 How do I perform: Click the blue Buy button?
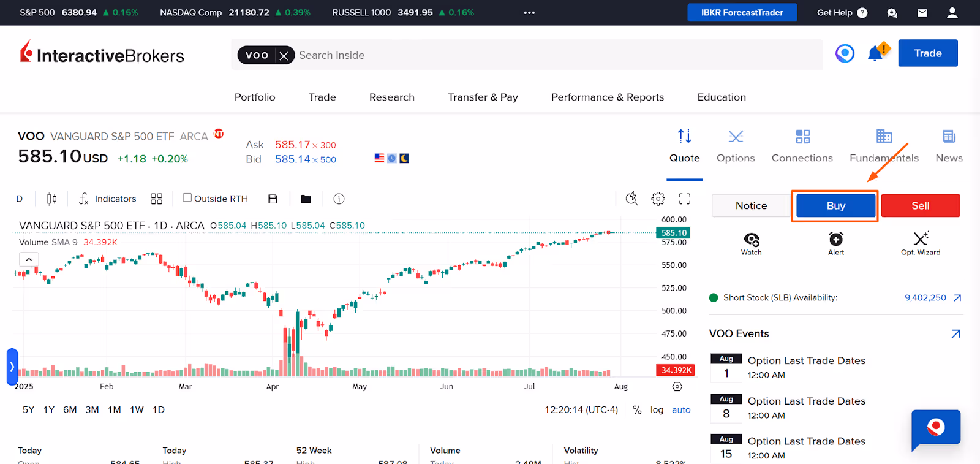[835, 206]
